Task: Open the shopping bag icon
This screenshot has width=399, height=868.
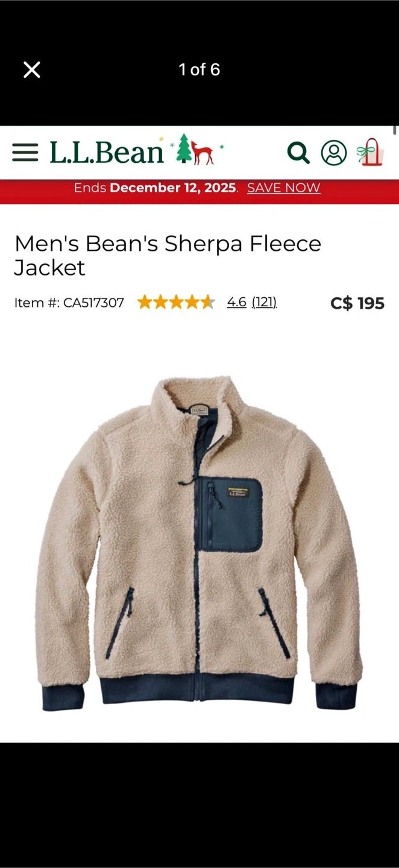Action: click(x=370, y=152)
